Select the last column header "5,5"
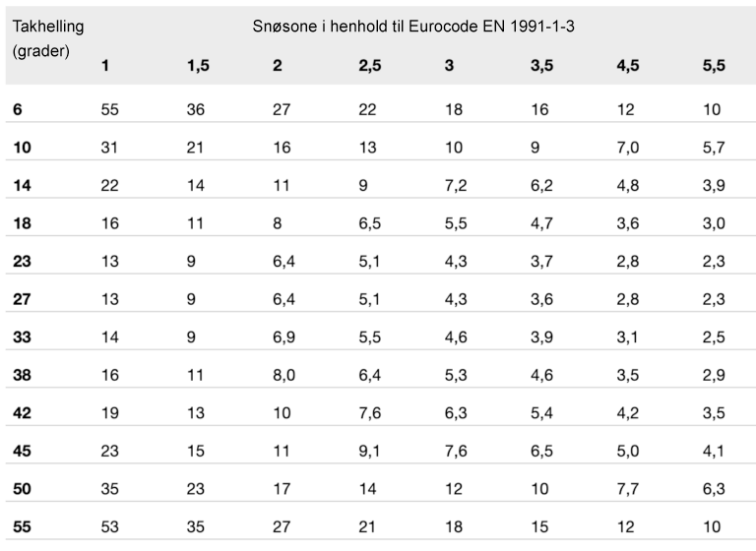Screen dimensions: 756x551 click(714, 66)
